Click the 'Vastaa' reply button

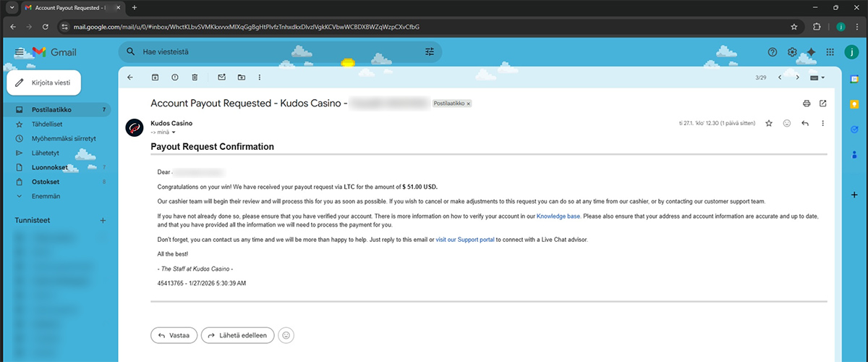tap(174, 335)
